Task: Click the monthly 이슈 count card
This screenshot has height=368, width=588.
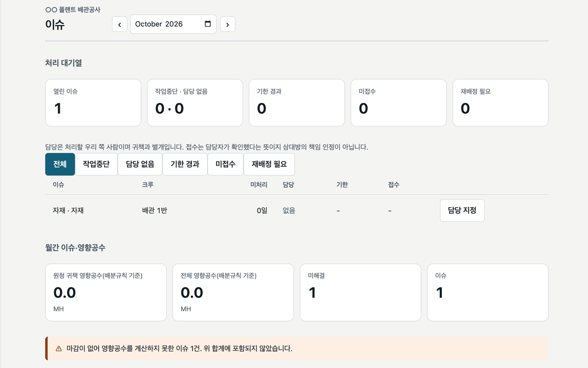Action: pos(488,293)
